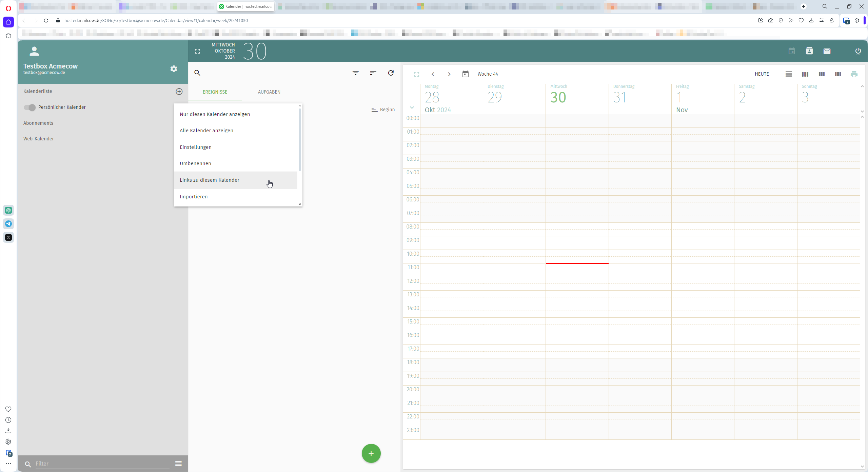Click the logout power icon

click(x=858, y=51)
